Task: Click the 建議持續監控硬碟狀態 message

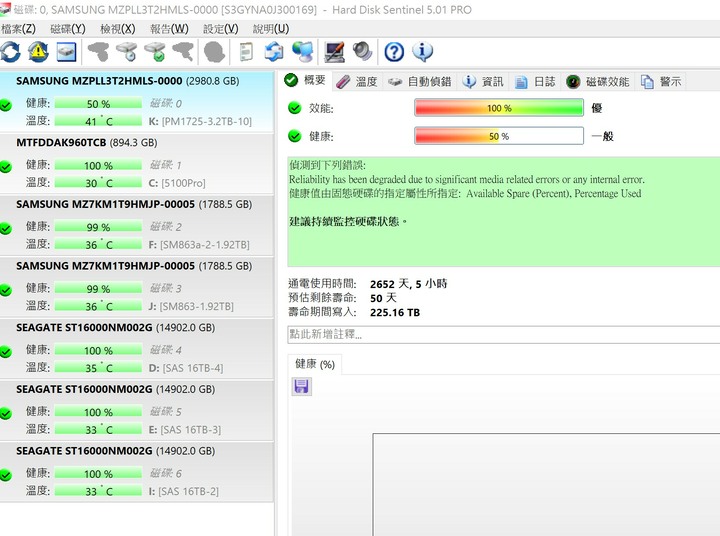Action: [x=348, y=221]
